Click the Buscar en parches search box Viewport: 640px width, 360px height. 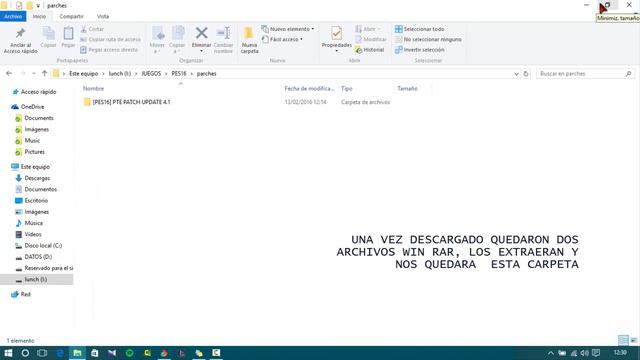tap(585, 73)
